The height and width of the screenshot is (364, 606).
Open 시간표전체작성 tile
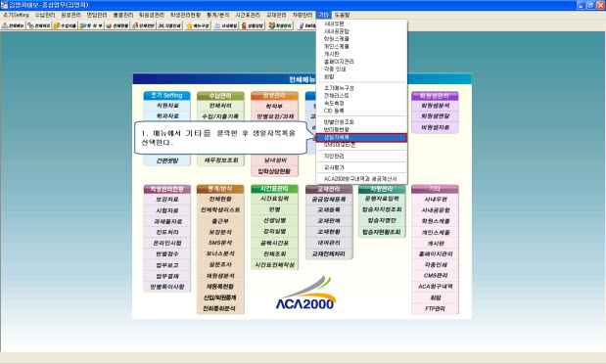point(274,265)
